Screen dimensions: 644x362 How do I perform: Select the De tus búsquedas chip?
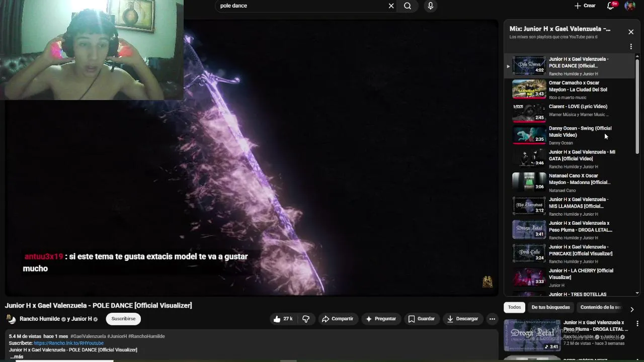point(550,307)
